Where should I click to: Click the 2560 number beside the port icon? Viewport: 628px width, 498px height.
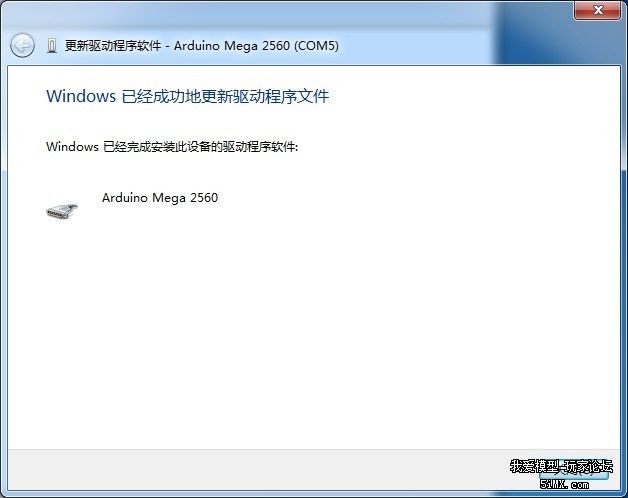click(204, 198)
